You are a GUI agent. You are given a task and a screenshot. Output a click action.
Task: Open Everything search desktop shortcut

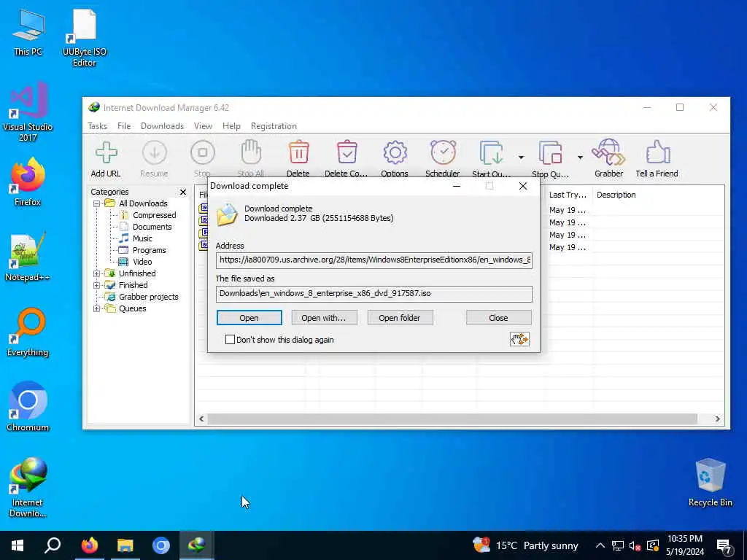28,332
